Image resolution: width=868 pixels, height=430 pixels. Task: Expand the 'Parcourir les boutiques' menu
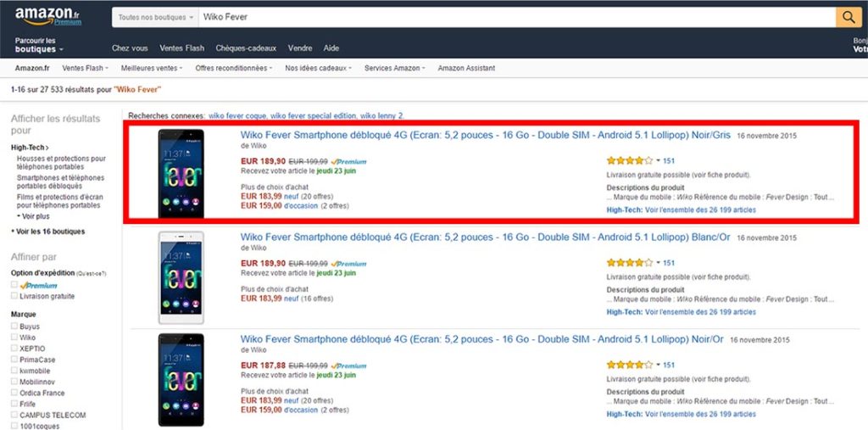pyautogui.click(x=38, y=45)
